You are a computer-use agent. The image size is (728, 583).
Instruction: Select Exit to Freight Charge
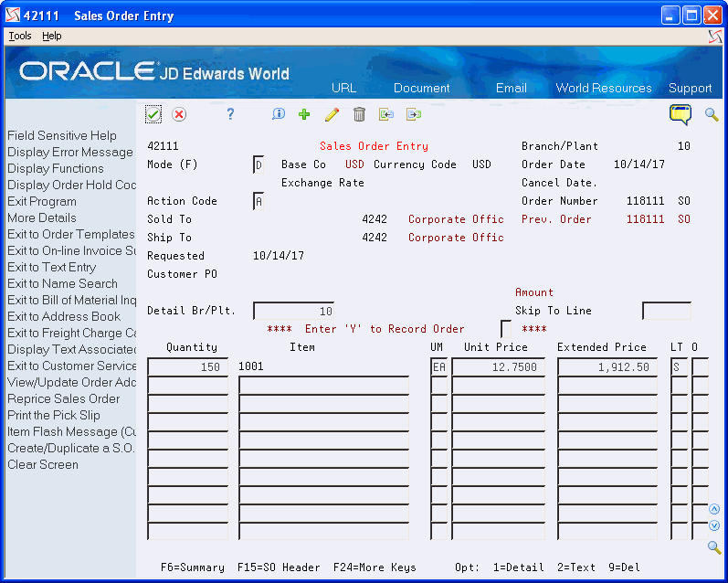(71, 333)
